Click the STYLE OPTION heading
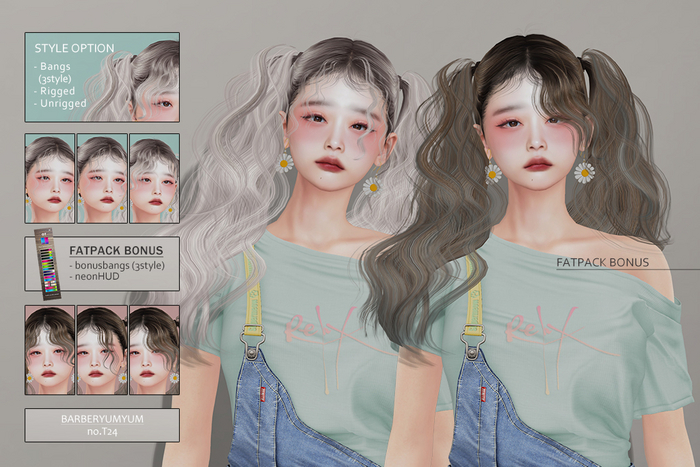 coord(74,47)
